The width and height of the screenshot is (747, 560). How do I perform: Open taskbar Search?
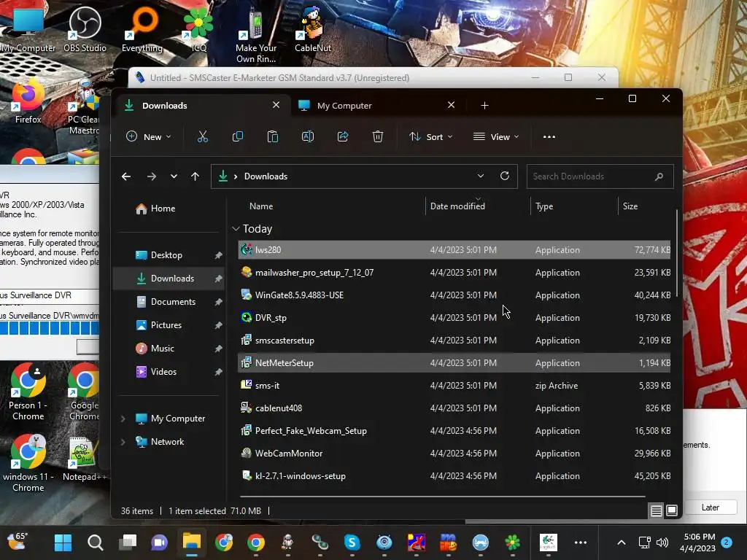pos(96,542)
